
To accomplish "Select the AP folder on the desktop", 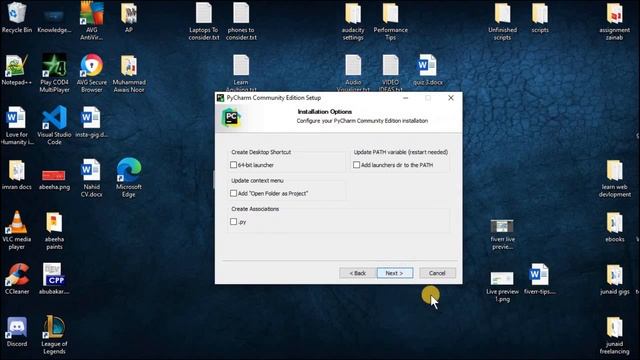I will click(129, 18).
